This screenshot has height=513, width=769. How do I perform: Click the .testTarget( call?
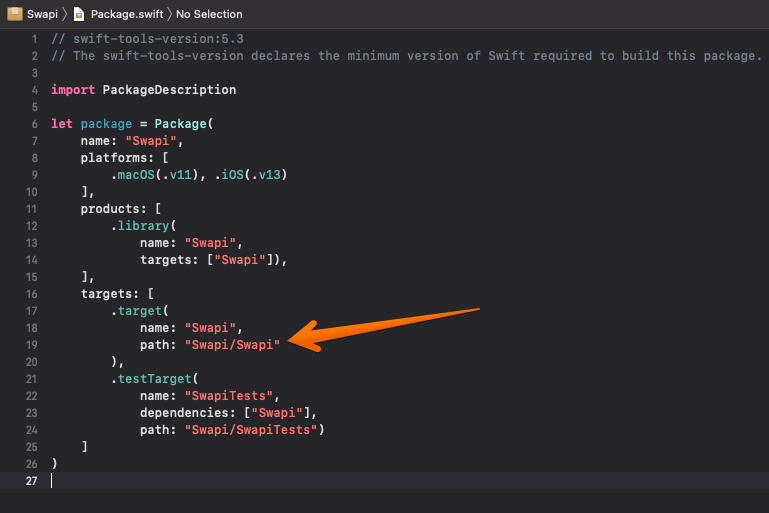154,379
